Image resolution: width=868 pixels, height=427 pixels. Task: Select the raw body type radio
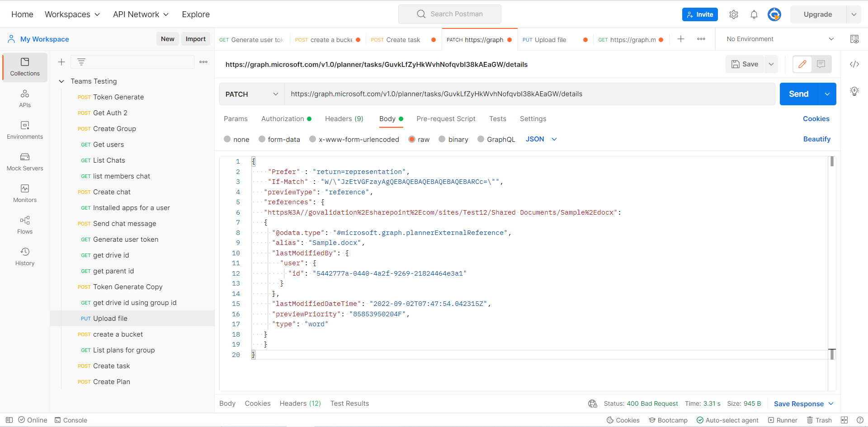412,139
